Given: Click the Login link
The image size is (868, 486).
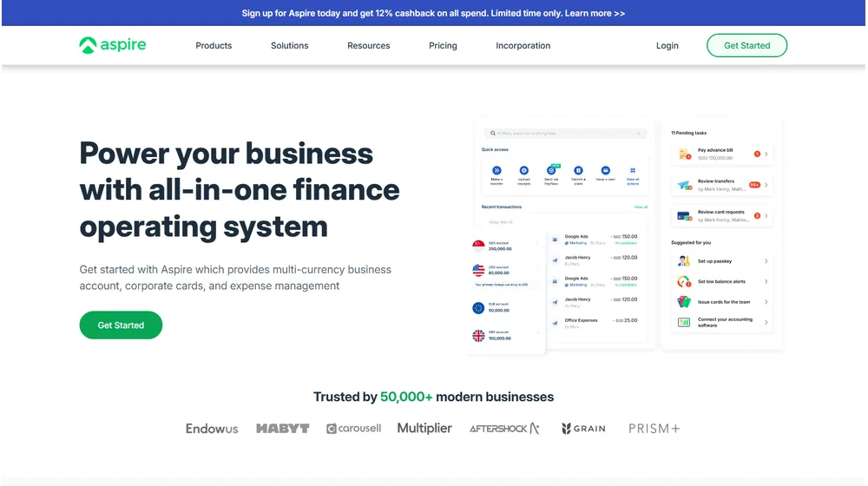Looking at the screenshot, I should (667, 45).
